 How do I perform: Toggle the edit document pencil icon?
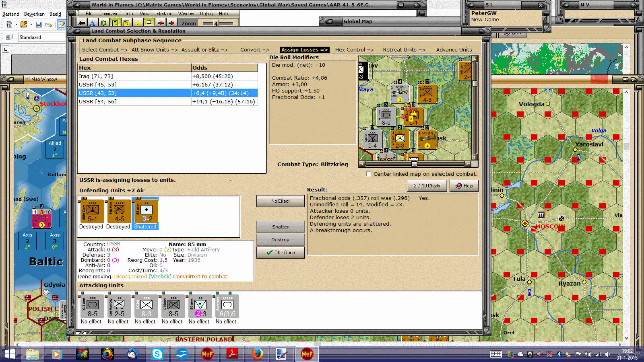point(62,25)
